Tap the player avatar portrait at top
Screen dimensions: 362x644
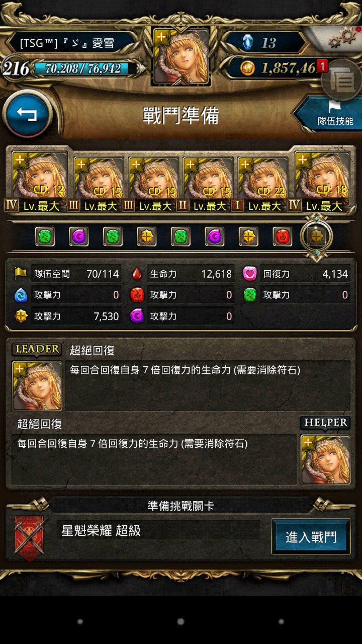click(181, 56)
